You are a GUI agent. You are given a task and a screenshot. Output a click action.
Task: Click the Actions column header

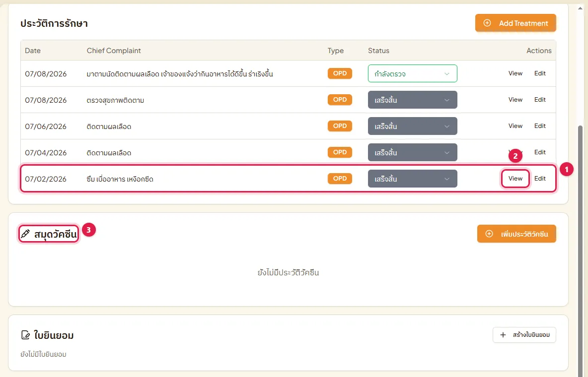tap(539, 51)
